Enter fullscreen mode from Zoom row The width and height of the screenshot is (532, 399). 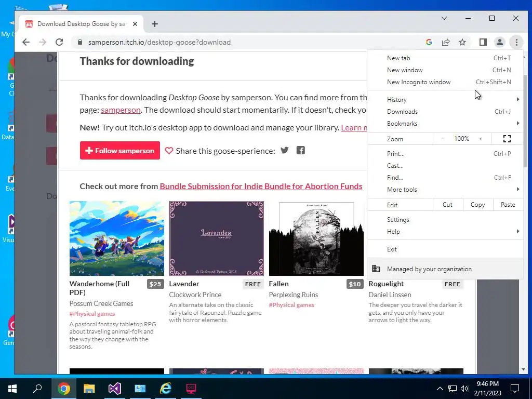(507, 139)
